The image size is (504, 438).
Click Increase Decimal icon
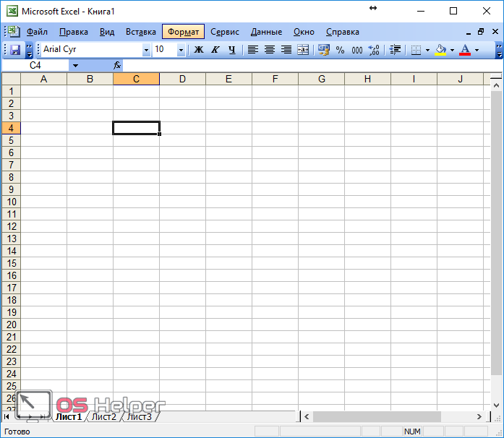(x=374, y=50)
